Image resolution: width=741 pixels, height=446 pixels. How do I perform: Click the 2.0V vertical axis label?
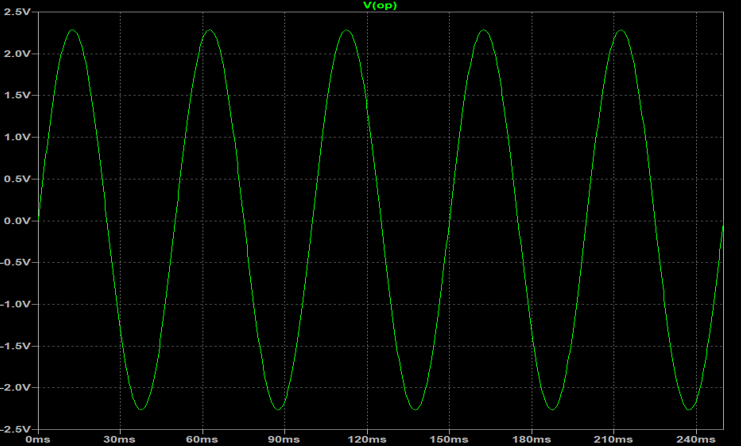tap(19, 53)
